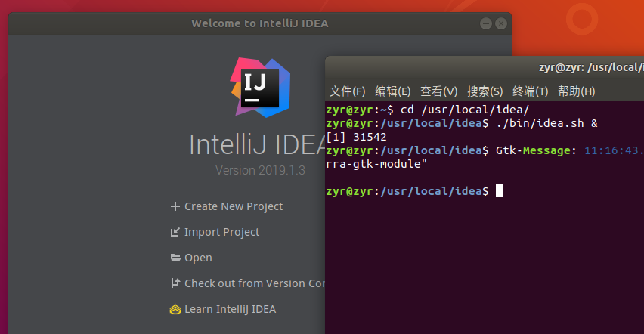Click the plus icon beside Create New Project
The width and height of the screenshot is (644, 334).
175,206
